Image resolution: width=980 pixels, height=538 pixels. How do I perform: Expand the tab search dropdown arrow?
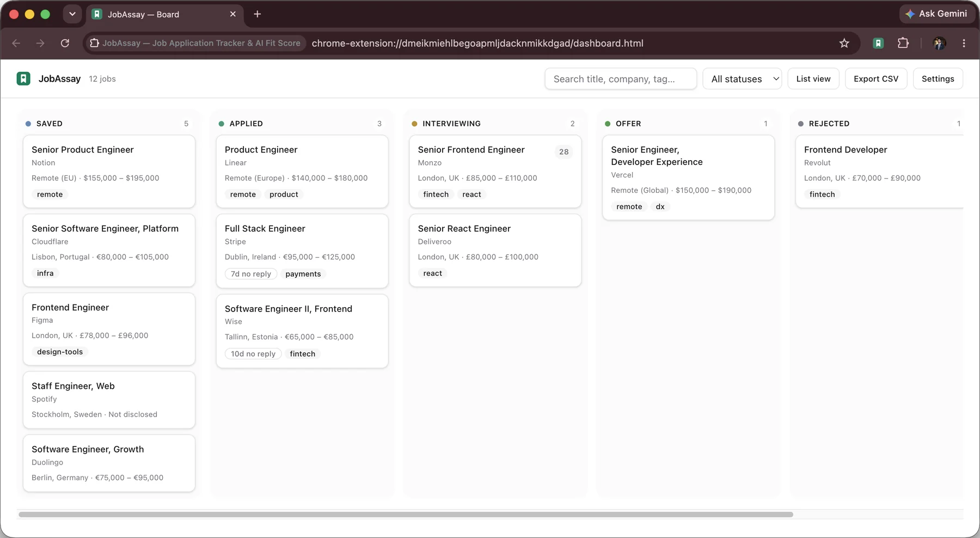pyautogui.click(x=72, y=14)
